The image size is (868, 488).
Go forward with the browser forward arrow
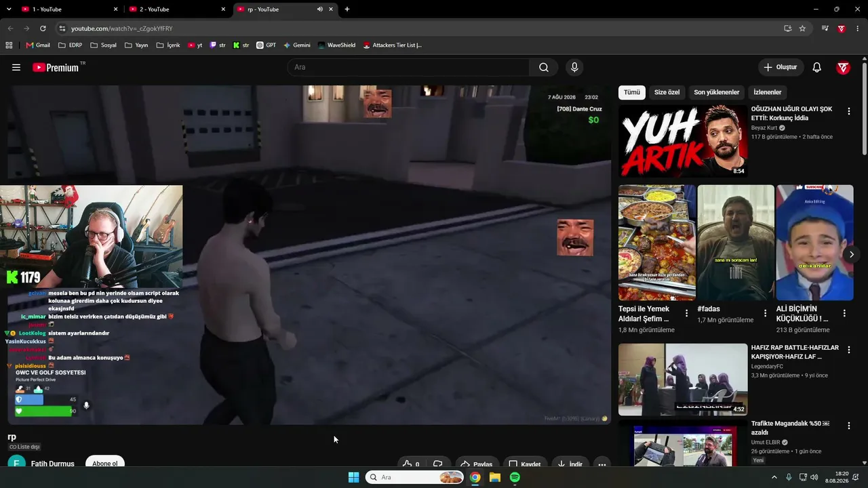tap(26, 28)
